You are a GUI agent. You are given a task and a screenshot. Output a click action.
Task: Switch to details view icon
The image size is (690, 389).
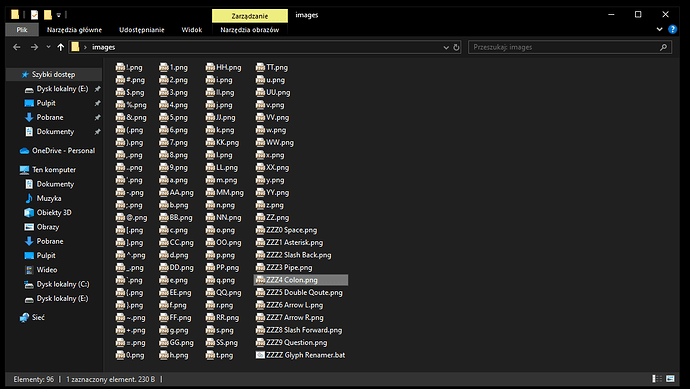pos(657,379)
